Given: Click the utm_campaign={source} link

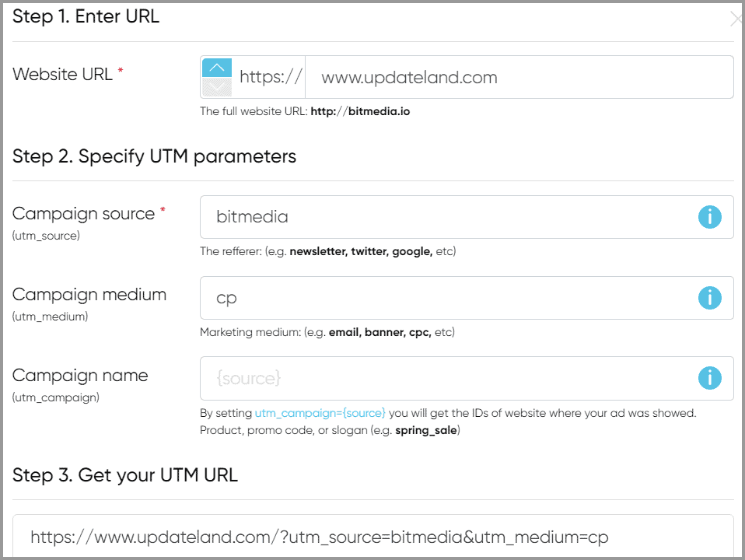Looking at the screenshot, I should pyautogui.click(x=320, y=413).
